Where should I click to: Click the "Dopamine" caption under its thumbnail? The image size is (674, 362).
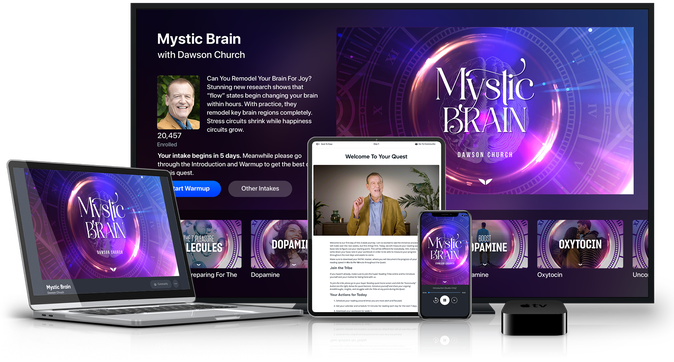(265, 275)
